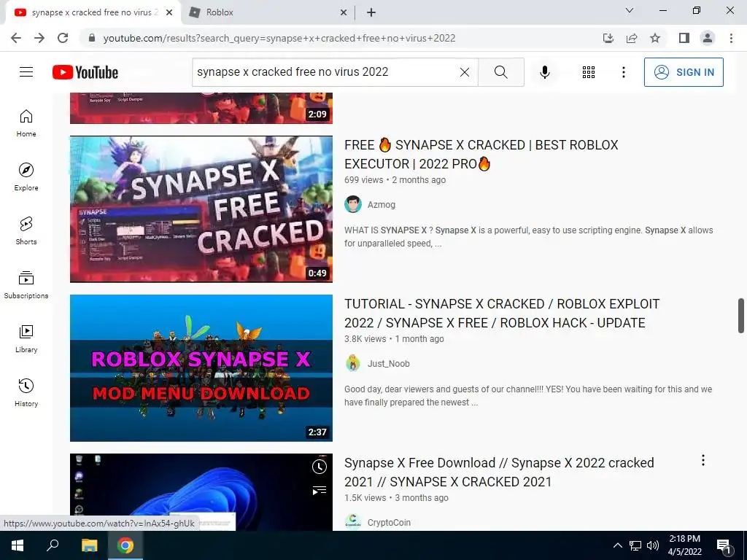Image resolution: width=747 pixels, height=560 pixels.
Task: Open FREE SYNAPSE X CRACKED video title
Action: [x=481, y=155]
